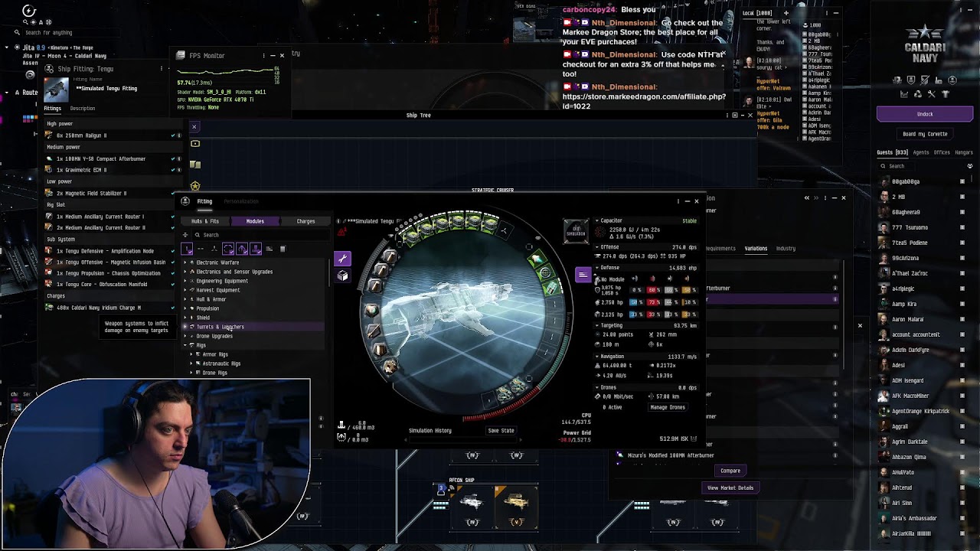Screen dimensions: 980x551
Task: Click Save State button
Action: pyautogui.click(x=501, y=431)
